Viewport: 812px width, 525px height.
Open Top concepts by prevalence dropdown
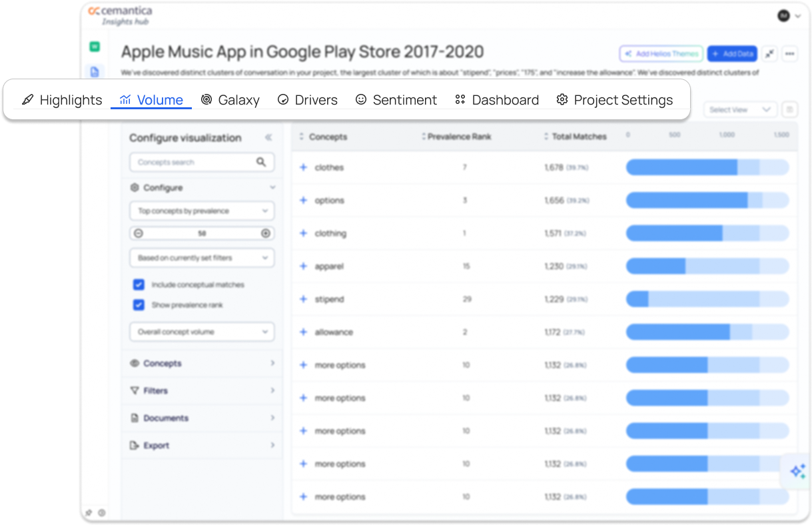[x=202, y=211]
